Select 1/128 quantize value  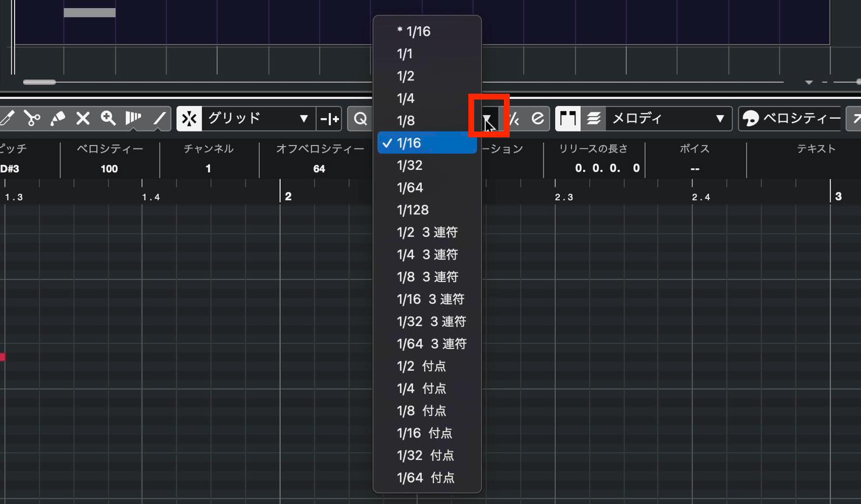427,210
